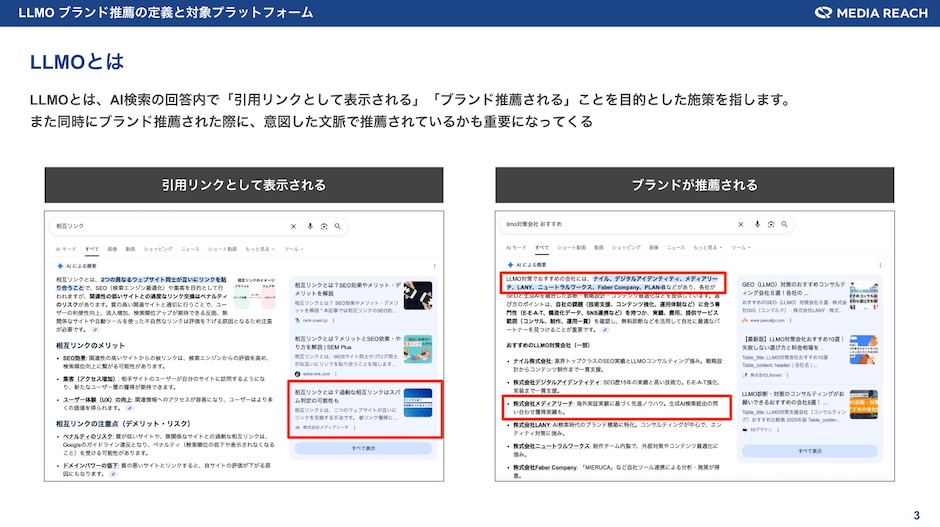Image resolution: width=940 pixels, height=527 pixels.
Task: Click the rank-quest.jp source favicon
Action: point(297,321)
